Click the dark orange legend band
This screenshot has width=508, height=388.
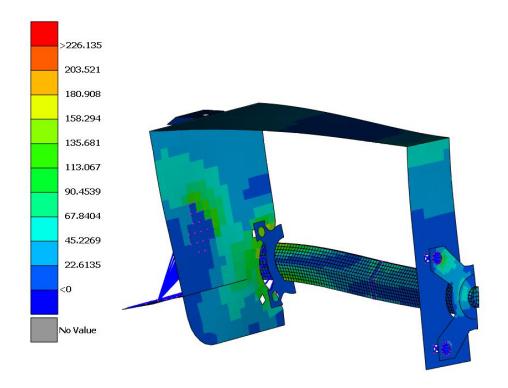click(x=44, y=58)
